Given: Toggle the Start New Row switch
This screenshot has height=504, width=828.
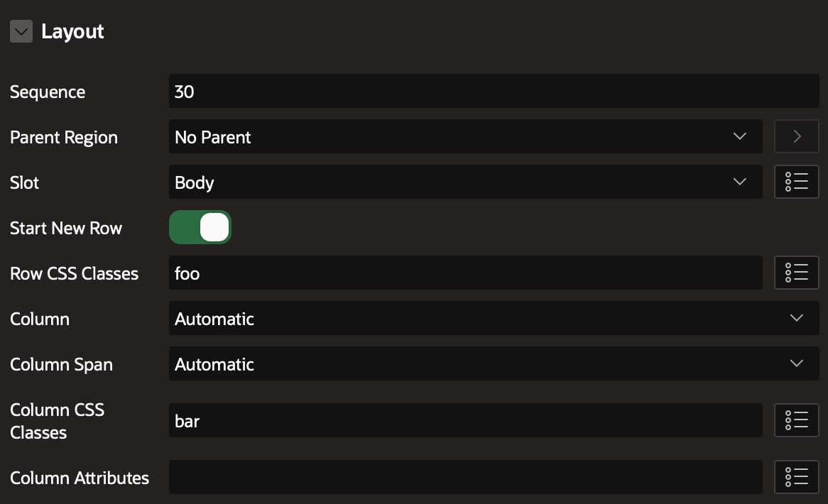Looking at the screenshot, I should 200,228.
